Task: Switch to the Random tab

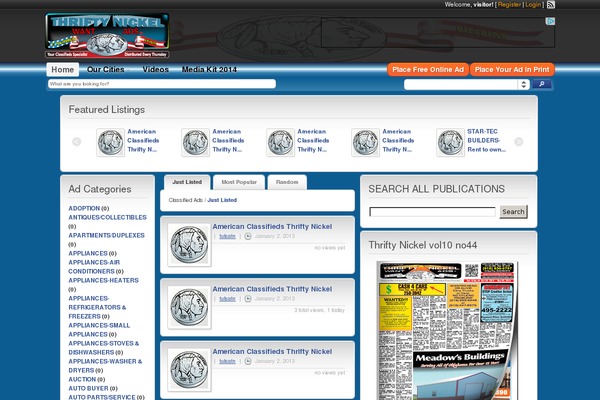Action: (287, 182)
